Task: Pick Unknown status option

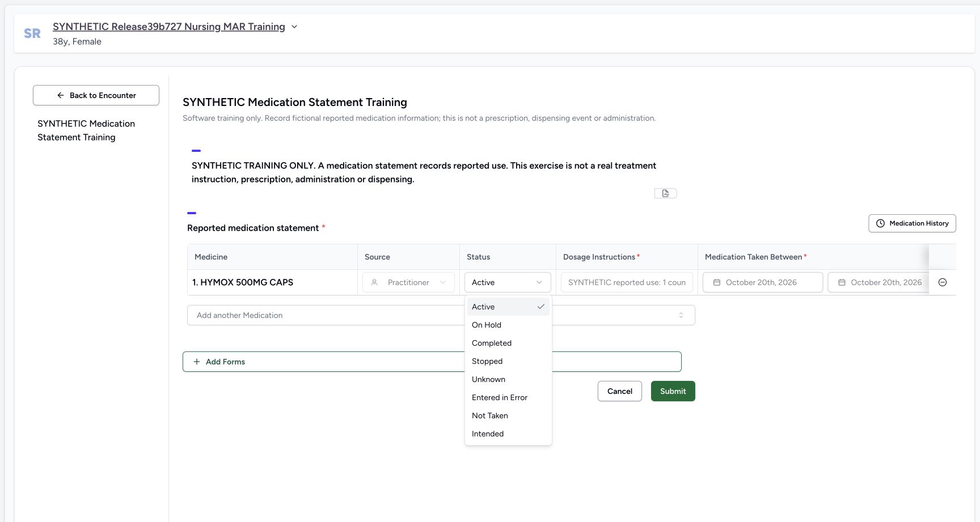Action: 508,379
